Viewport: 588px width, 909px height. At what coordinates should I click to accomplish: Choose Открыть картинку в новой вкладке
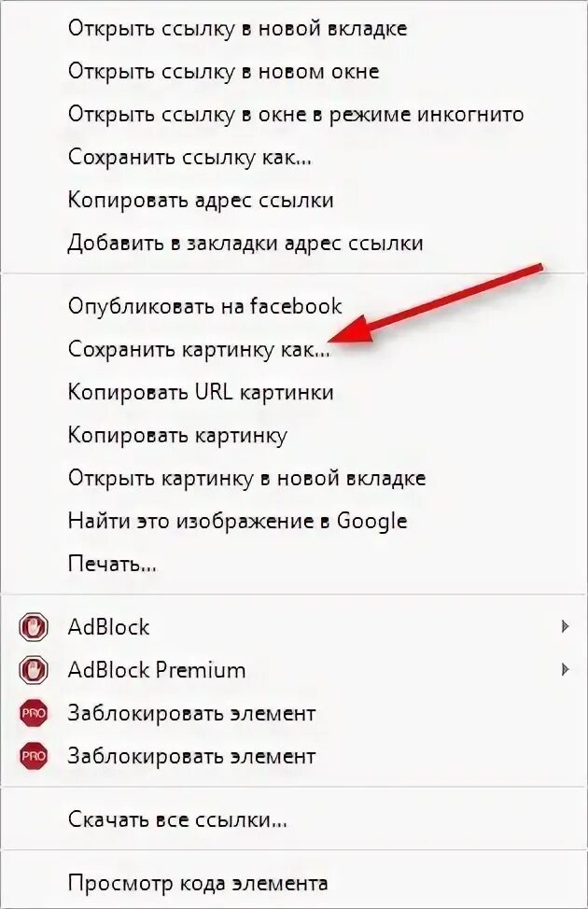click(294, 478)
